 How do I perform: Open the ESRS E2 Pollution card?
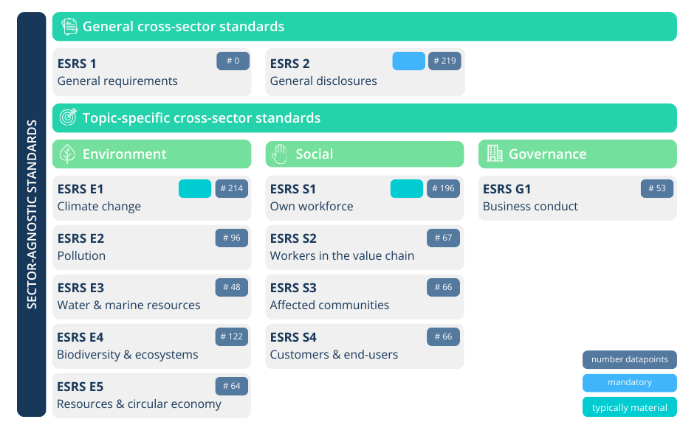[x=152, y=246]
